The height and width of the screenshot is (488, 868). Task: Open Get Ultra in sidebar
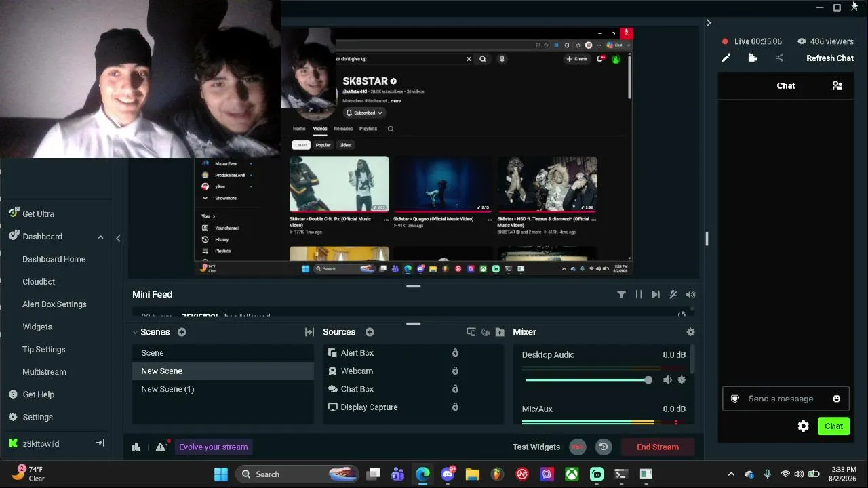(38, 213)
